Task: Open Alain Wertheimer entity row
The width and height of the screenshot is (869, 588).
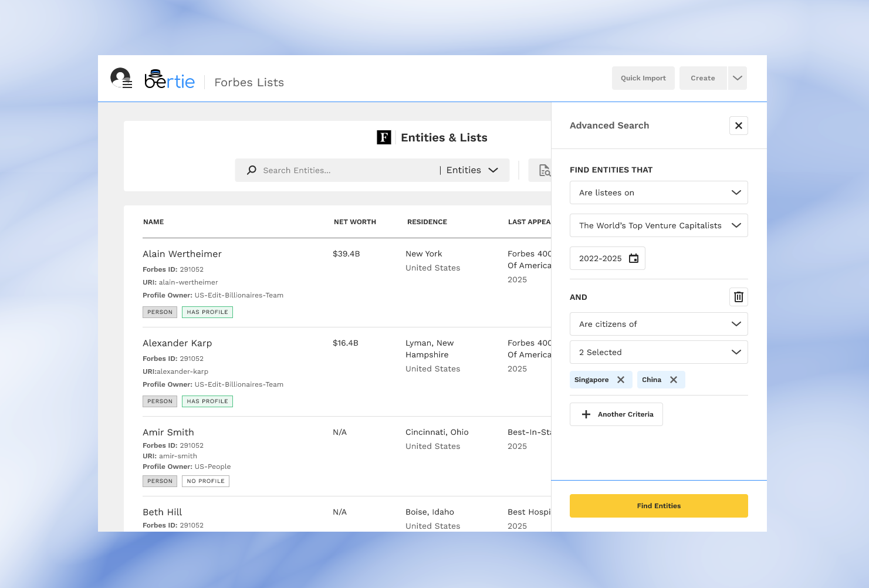Action: pyautogui.click(x=346, y=283)
